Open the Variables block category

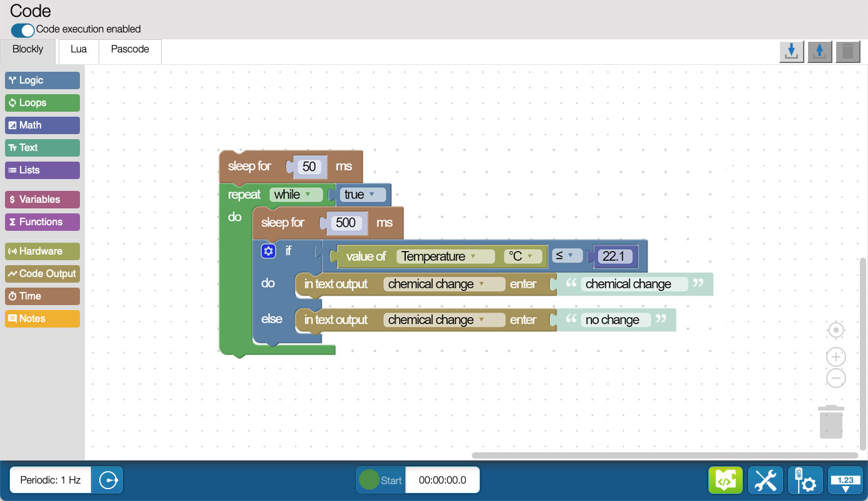click(42, 200)
